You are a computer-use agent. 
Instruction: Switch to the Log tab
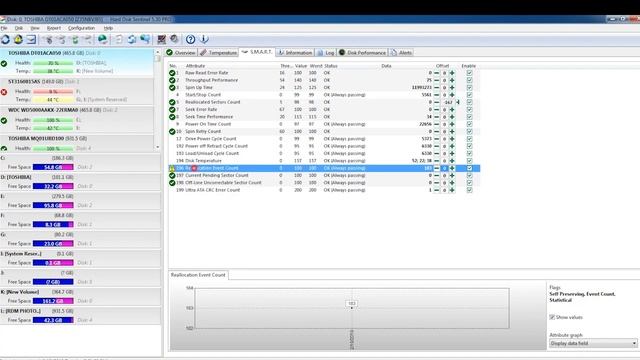click(x=326, y=53)
